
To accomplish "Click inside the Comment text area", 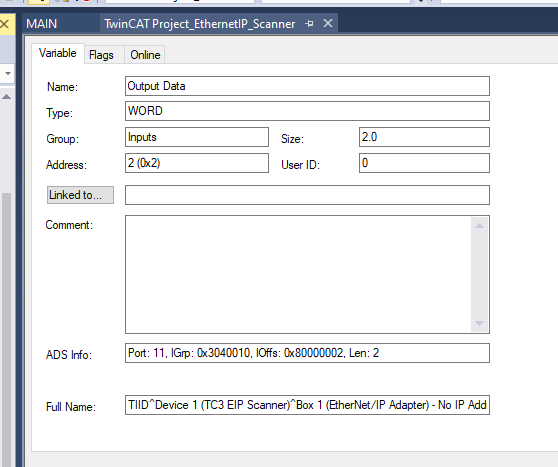I will point(298,274).
